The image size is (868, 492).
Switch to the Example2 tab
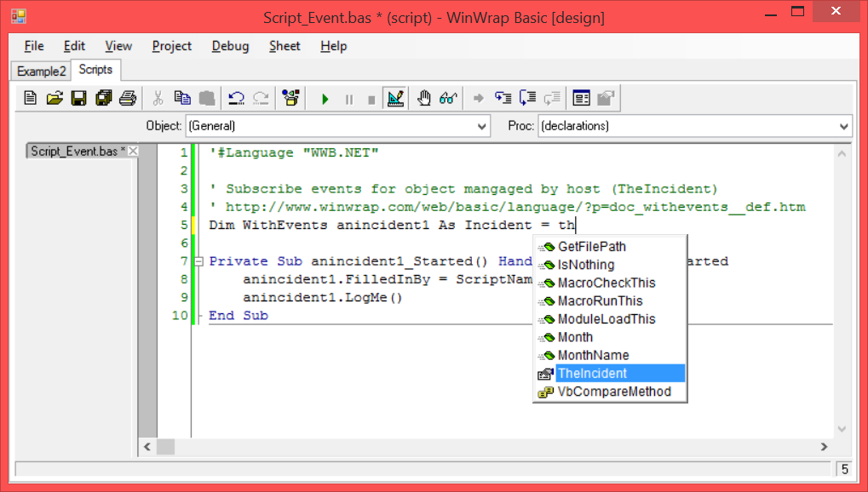(x=41, y=71)
